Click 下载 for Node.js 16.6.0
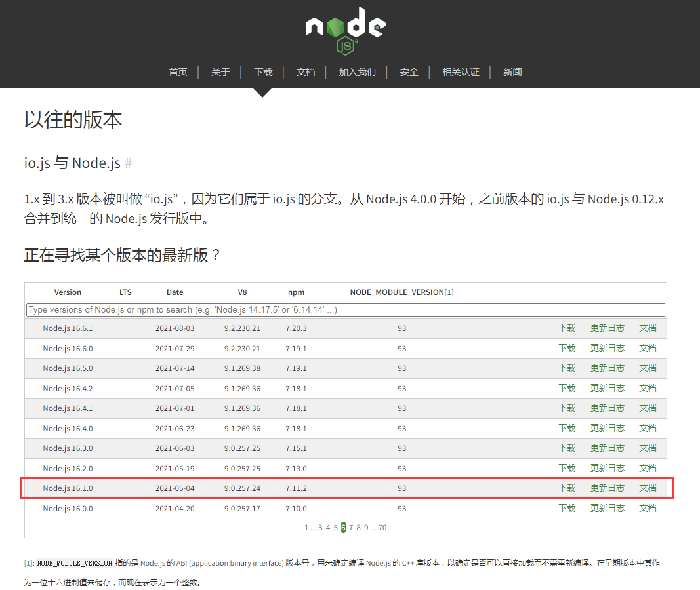 pos(567,348)
